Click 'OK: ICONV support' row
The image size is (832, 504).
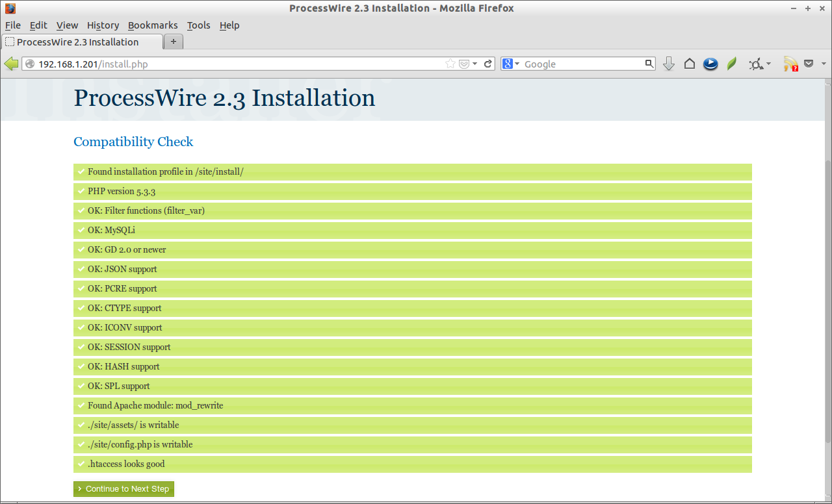click(413, 327)
